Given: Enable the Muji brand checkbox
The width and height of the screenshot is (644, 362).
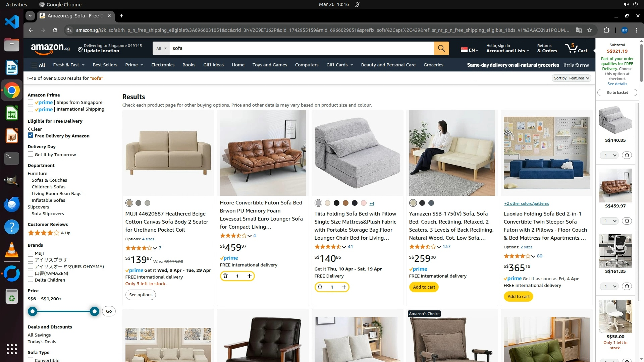Looking at the screenshot, I should [31, 253].
